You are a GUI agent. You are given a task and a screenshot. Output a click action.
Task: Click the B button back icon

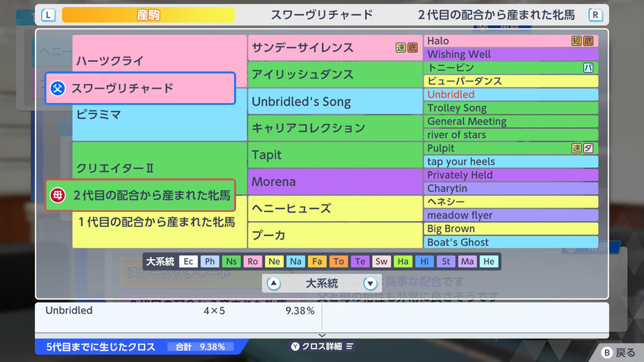[607, 353]
